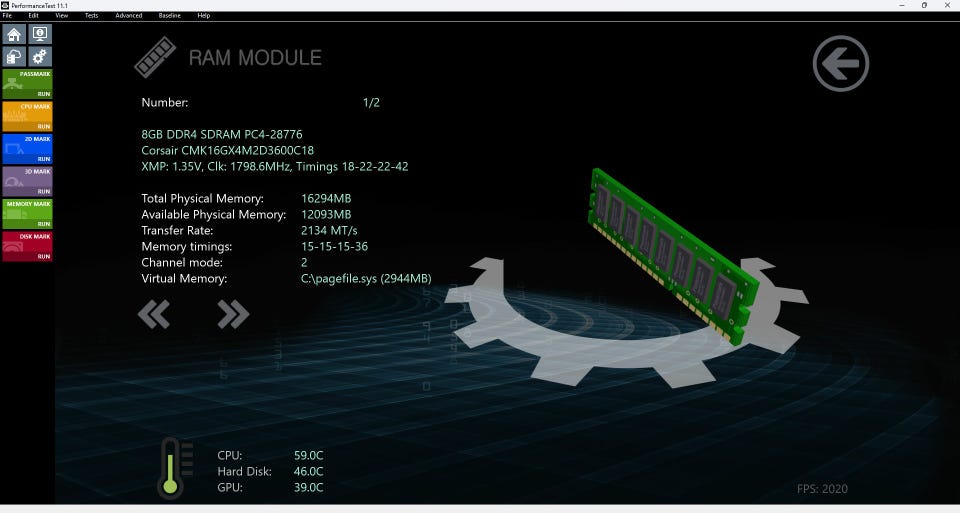Click the XMP 1.35V timings line

pos(275,167)
